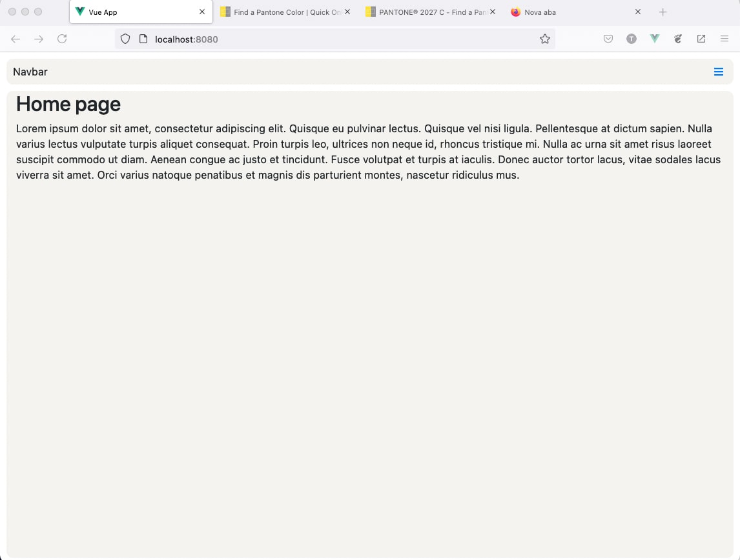Viewport: 740px width, 560px height.
Task: Save the page to Pocket
Action: [608, 39]
